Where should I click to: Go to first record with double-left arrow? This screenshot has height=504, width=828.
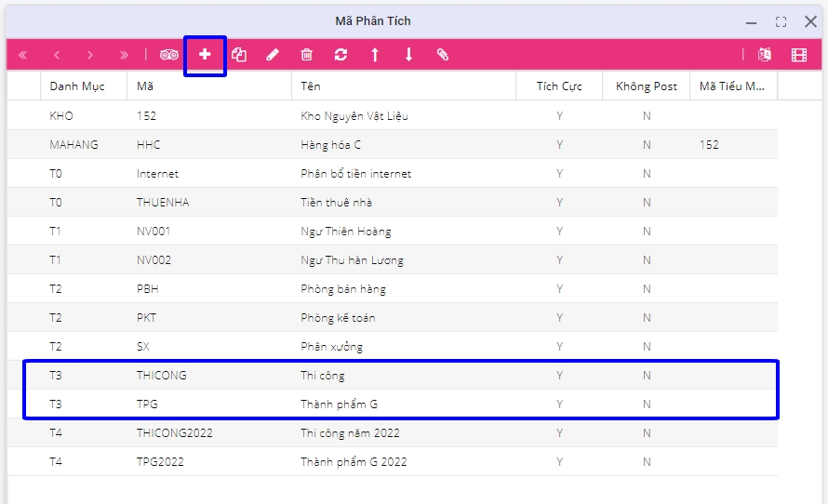tap(23, 55)
